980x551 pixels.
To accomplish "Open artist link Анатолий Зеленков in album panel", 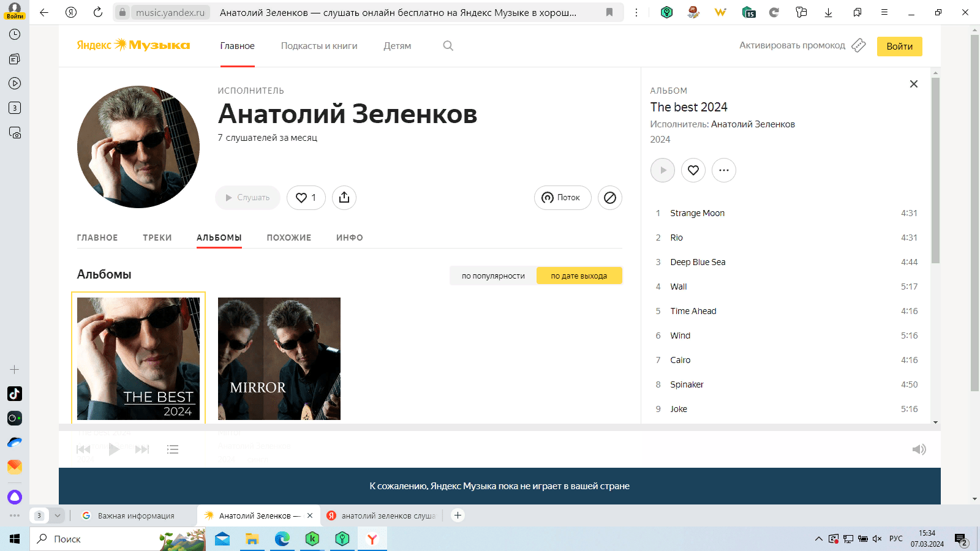I will click(x=753, y=124).
